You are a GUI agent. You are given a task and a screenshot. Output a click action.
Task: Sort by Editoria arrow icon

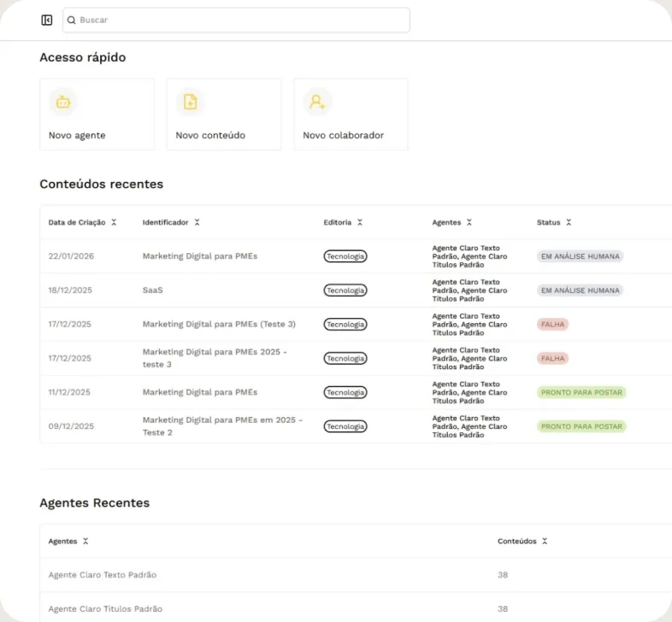point(360,222)
